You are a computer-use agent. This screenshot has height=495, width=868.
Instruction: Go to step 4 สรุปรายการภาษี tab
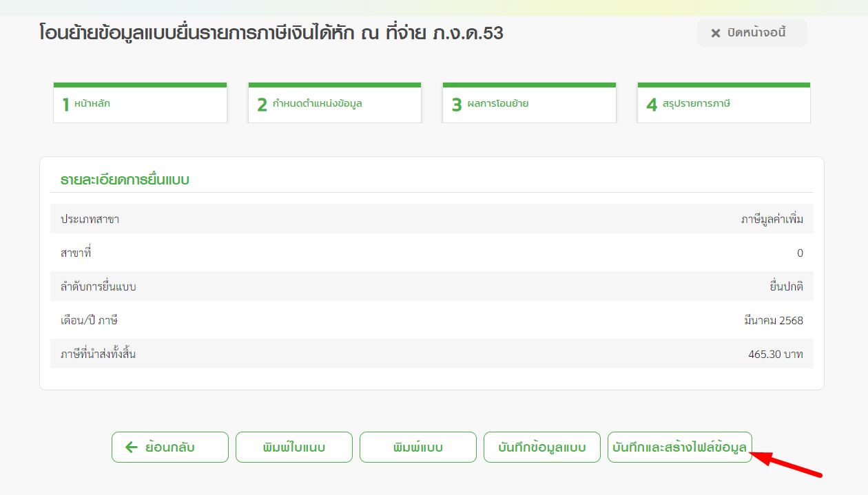723,104
